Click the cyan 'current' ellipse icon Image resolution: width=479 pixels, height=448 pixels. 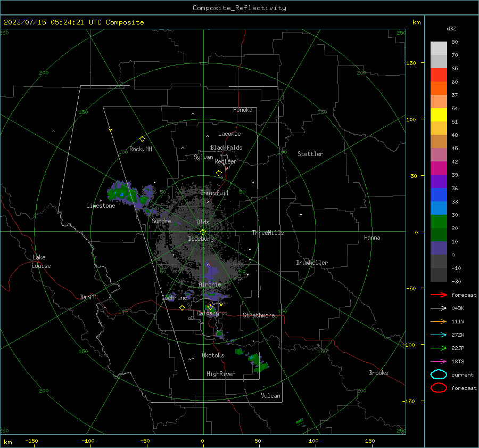(x=439, y=374)
